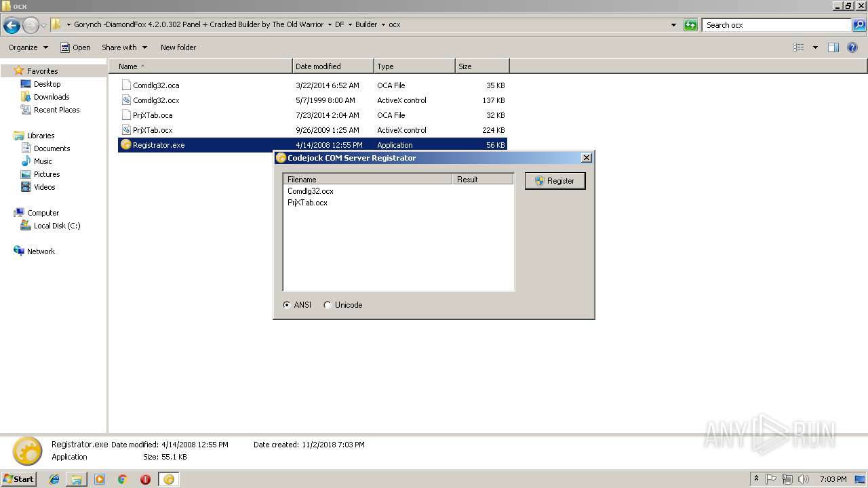The height and width of the screenshot is (488, 868).
Task: Open Pictures library
Action: pos(47,174)
